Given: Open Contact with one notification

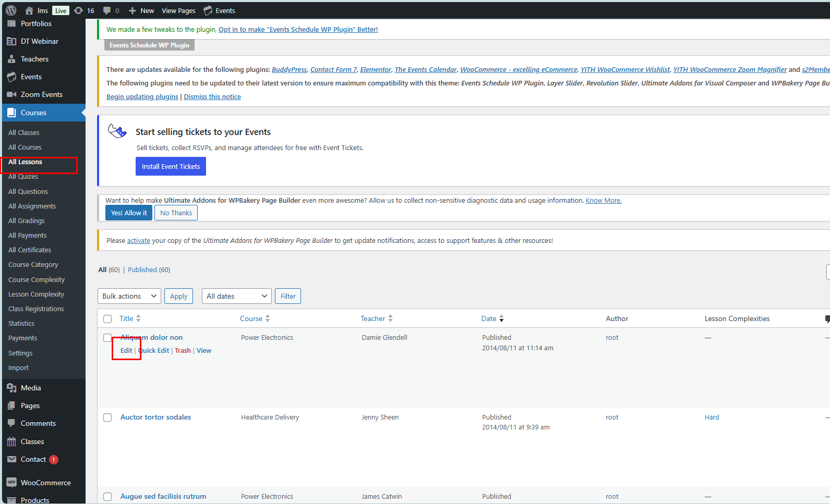Looking at the screenshot, I should coord(33,459).
